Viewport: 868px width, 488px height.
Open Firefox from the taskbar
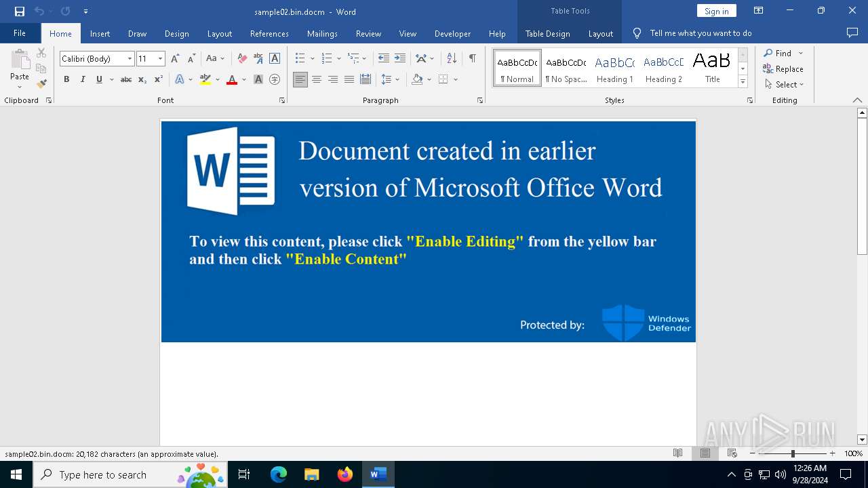pyautogui.click(x=345, y=474)
